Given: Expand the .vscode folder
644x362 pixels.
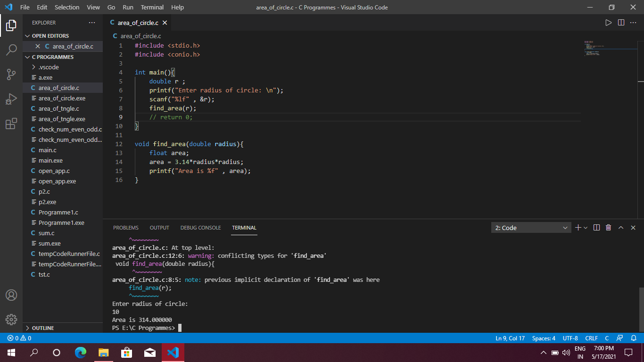Looking at the screenshot, I should (49, 67).
